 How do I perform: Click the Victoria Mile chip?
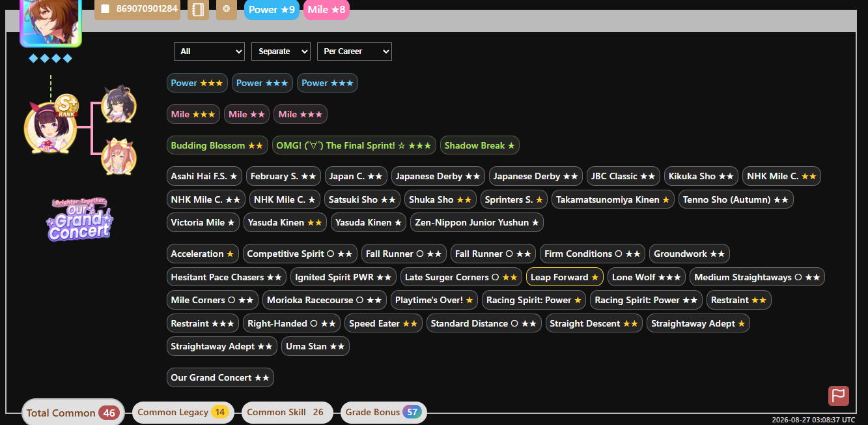(203, 222)
